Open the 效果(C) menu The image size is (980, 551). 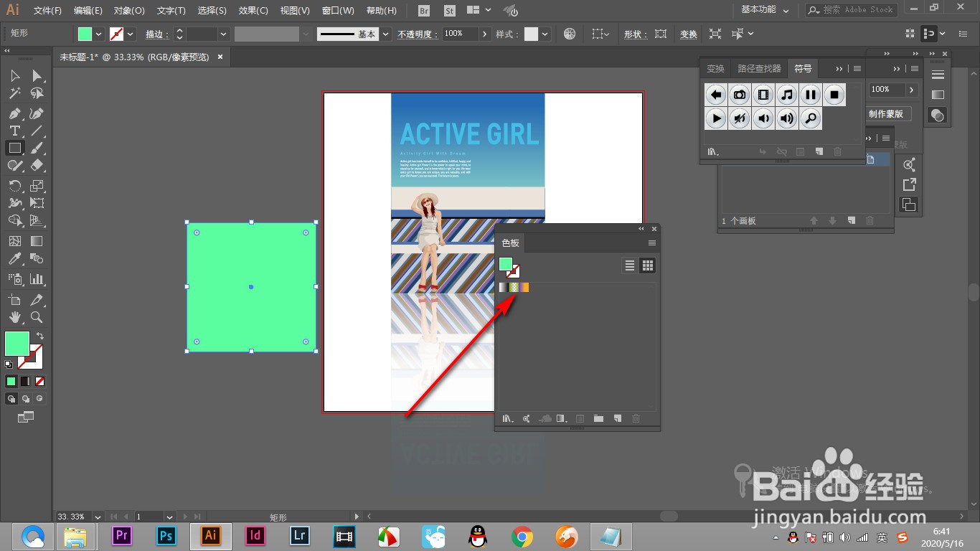click(253, 11)
